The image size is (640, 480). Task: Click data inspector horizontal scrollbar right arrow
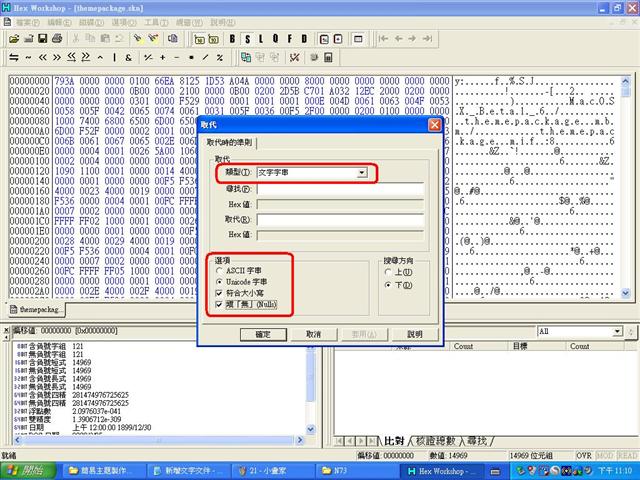pyautogui.click(x=300, y=440)
